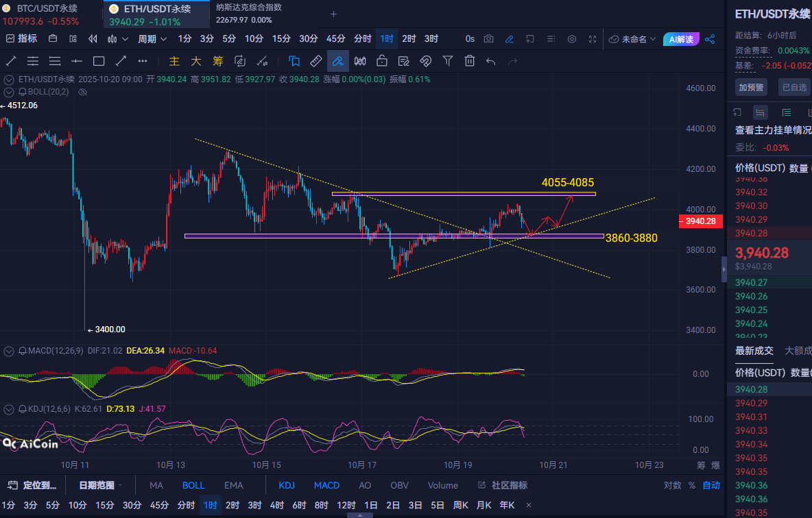Select the ruler measurement tool

tap(315, 61)
